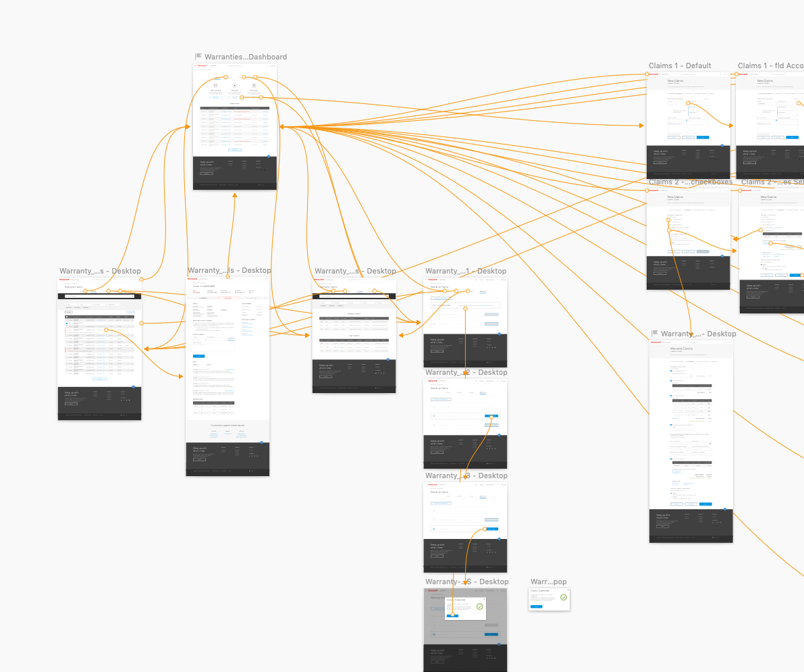Select the Warr...pop artboard title
Viewport: 804px width, 672px height.
549,581
